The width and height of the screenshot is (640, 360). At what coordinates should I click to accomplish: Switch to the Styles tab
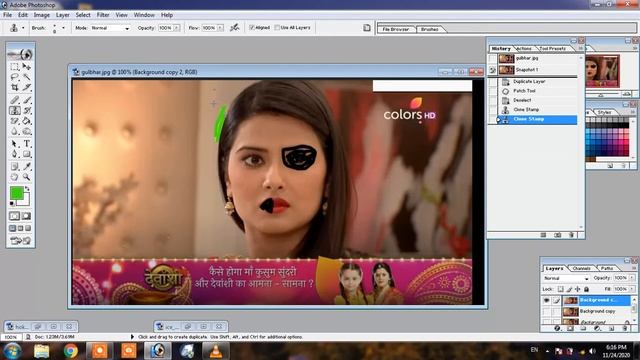[604, 112]
